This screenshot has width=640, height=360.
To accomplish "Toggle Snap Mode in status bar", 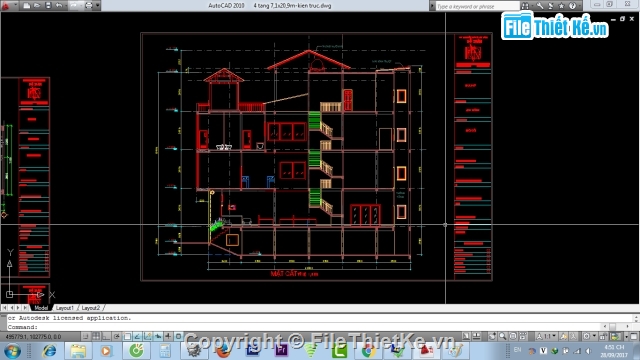I will (x=85, y=336).
